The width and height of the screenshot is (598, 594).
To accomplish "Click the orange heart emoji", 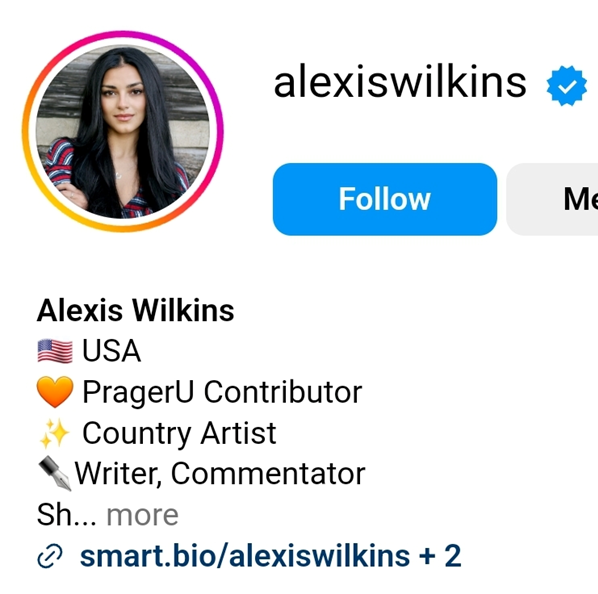I will 55,392.
